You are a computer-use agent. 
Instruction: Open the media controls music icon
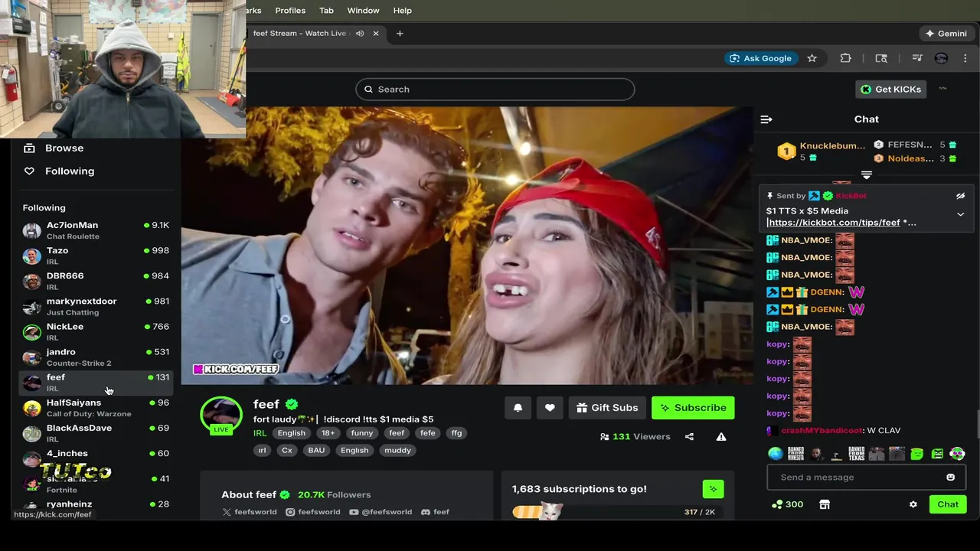click(x=917, y=58)
